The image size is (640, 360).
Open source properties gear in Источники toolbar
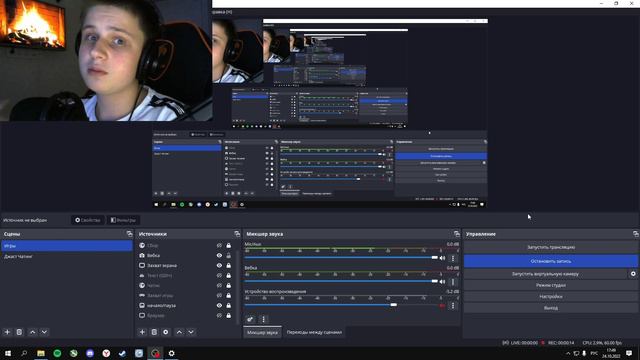pyautogui.click(x=166, y=332)
